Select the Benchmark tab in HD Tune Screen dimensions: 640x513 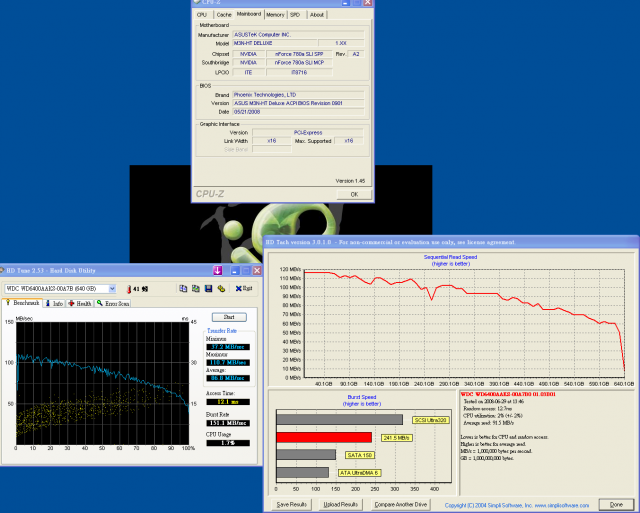pos(22,303)
